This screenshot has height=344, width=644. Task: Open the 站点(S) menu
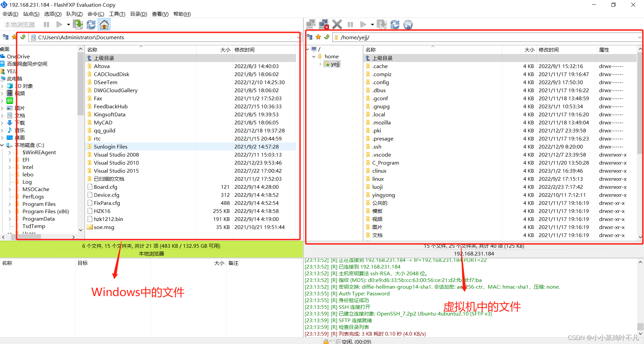31,14
